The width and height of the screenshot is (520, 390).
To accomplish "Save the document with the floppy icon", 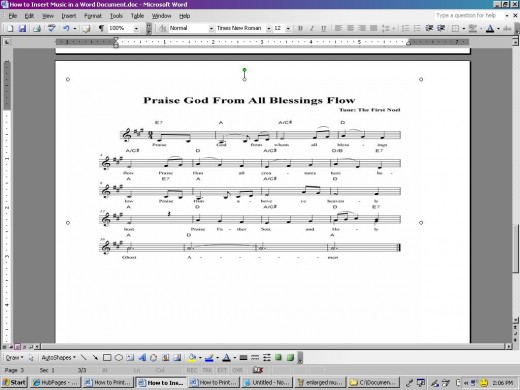I will (22, 28).
